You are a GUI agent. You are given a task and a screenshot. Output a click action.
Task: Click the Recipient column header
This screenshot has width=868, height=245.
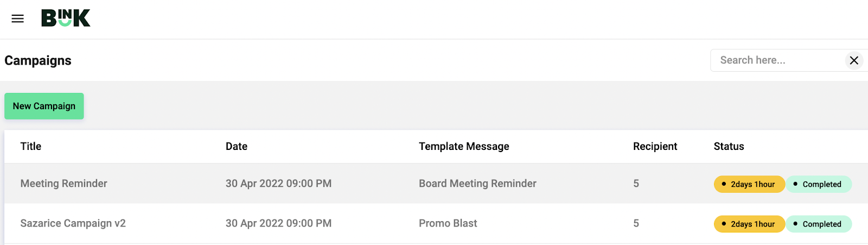tap(655, 146)
